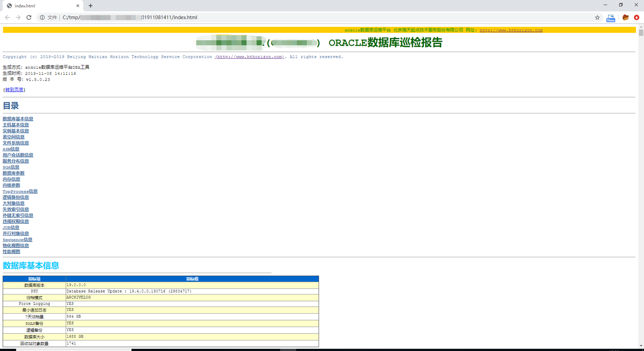Open the red circle extension icon

click(x=637, y=17)
